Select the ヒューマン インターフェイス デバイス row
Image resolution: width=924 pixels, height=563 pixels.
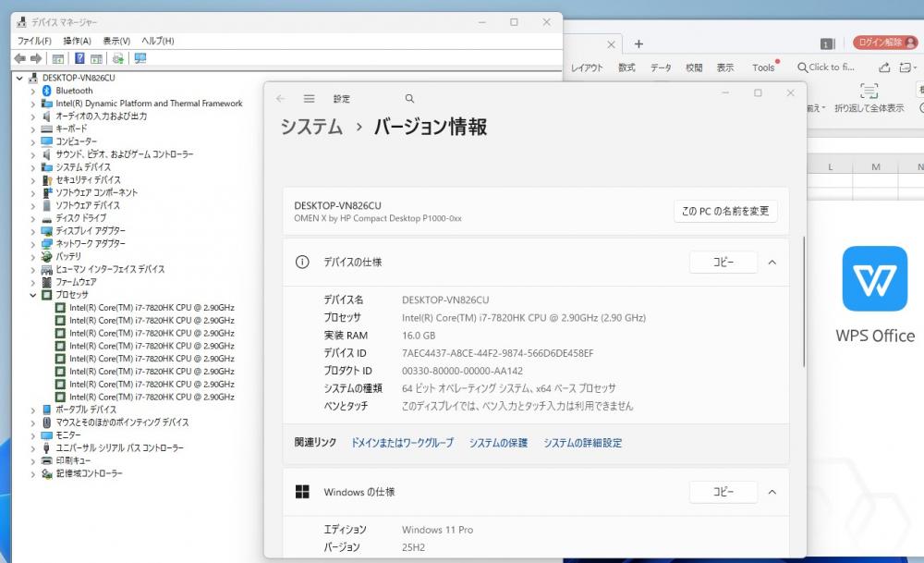[x=110, y=269]
